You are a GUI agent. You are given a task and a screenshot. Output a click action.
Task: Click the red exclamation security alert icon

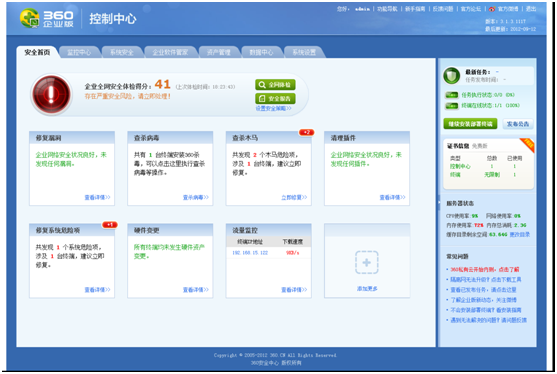tap(51, 94)
